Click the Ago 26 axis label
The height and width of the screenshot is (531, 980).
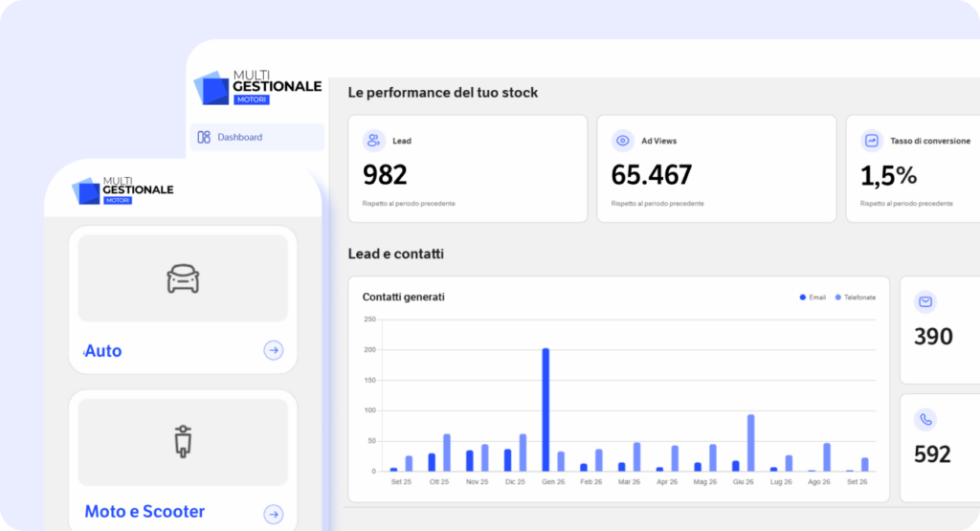click(819, 481)
